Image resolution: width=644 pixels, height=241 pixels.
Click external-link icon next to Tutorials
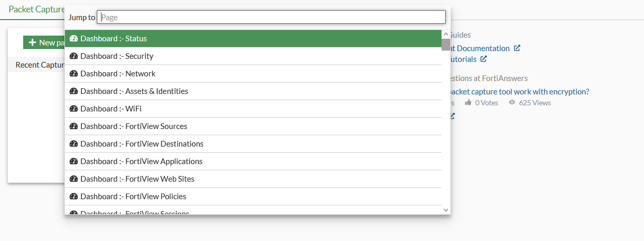(483, 59)
